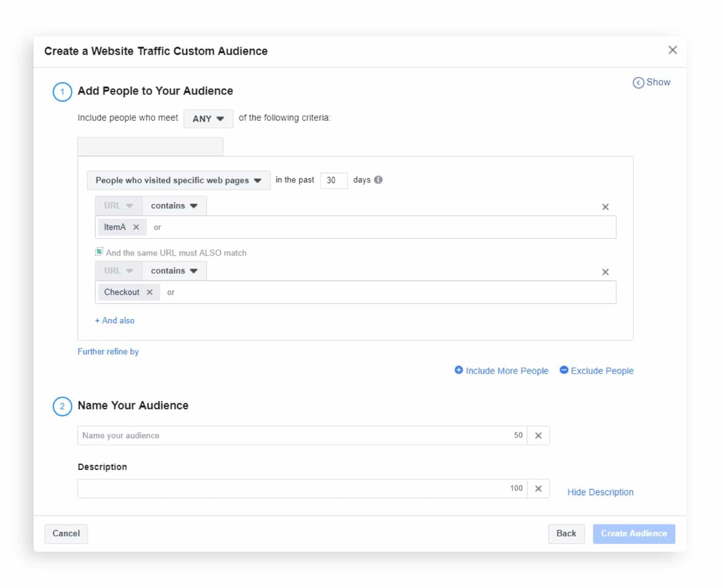Click the 'Further refine by' link
723x588 pixels.
(x=108, y=351)
